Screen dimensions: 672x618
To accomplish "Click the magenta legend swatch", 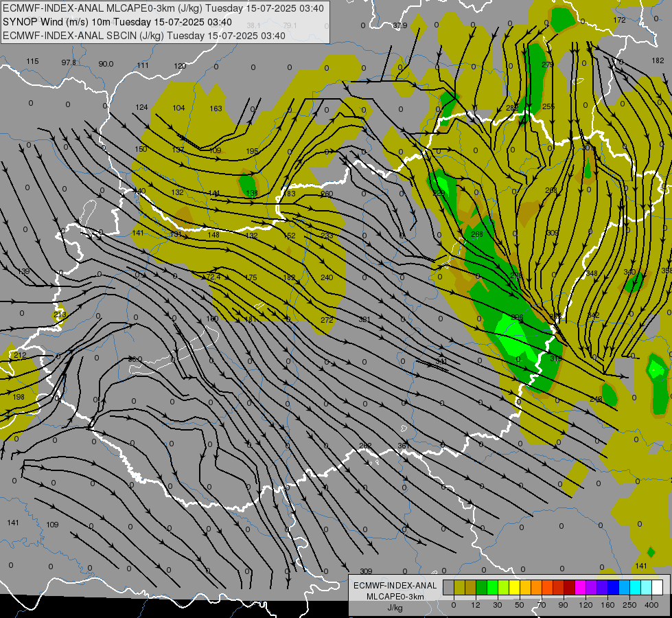I will pyautogui.click(x=581, y=587).
